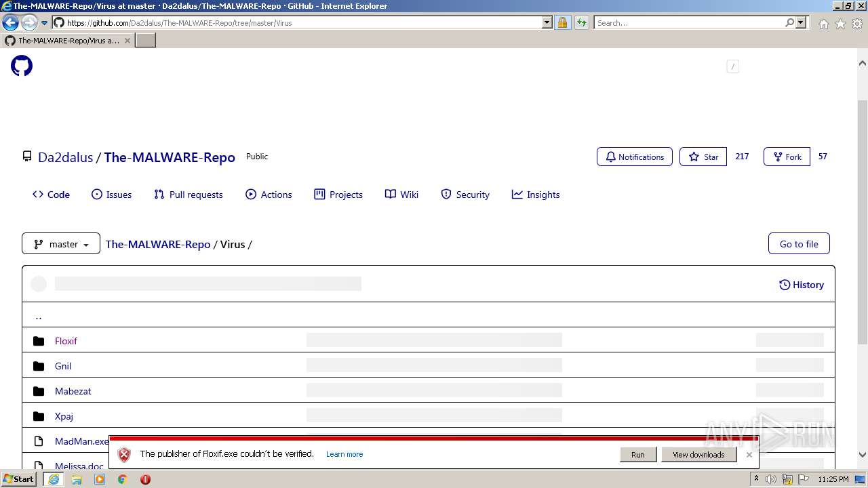Launch Chrome from taskbar
Screen dimensions: 868x488
pyautogui.click(x=123, y=479)
